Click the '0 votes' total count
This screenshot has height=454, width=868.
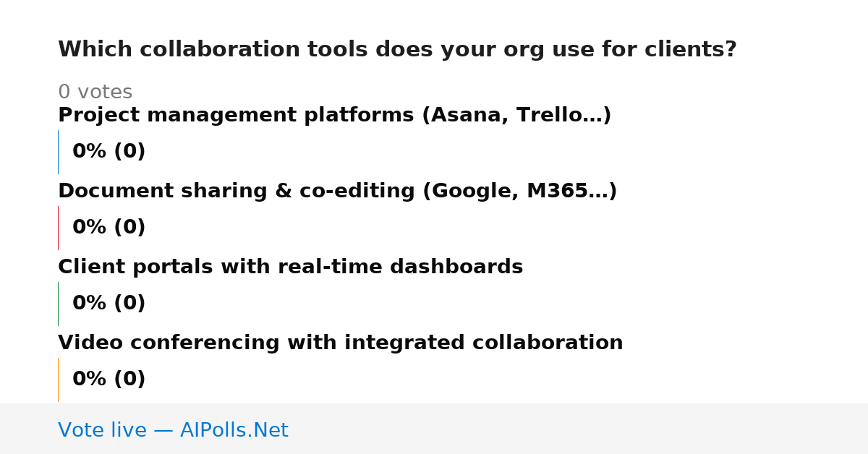(95, 93)
